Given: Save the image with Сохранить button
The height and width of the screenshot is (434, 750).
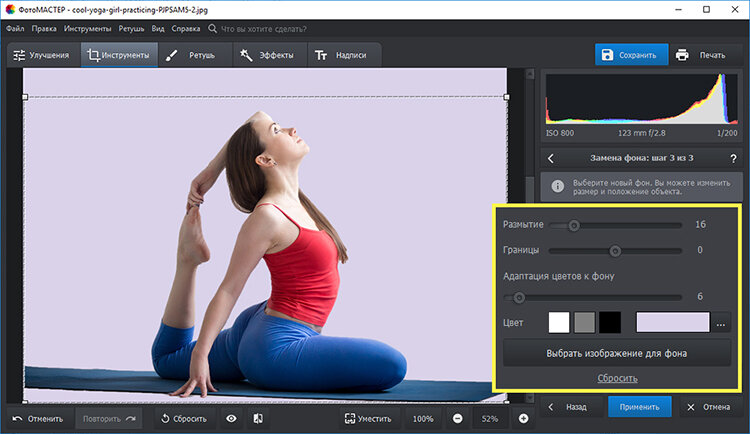Looking at the screenshot, I should 631,55.
